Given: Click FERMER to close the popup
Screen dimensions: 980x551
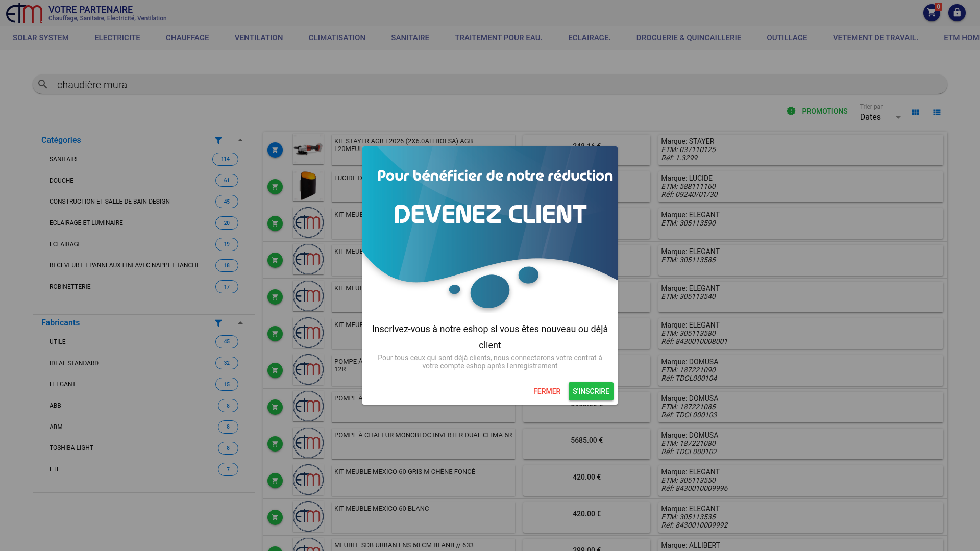Looking at the screenshot, I should coord(547,391).
